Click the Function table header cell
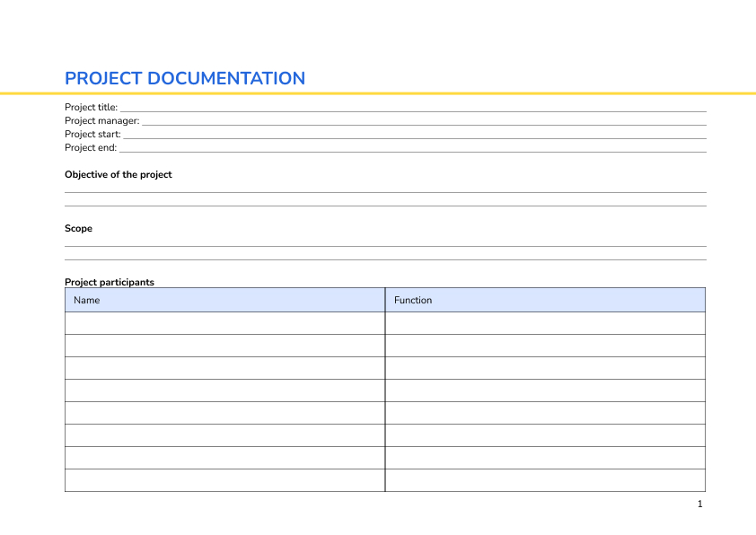Screen dimensions: 756x535 545,300
